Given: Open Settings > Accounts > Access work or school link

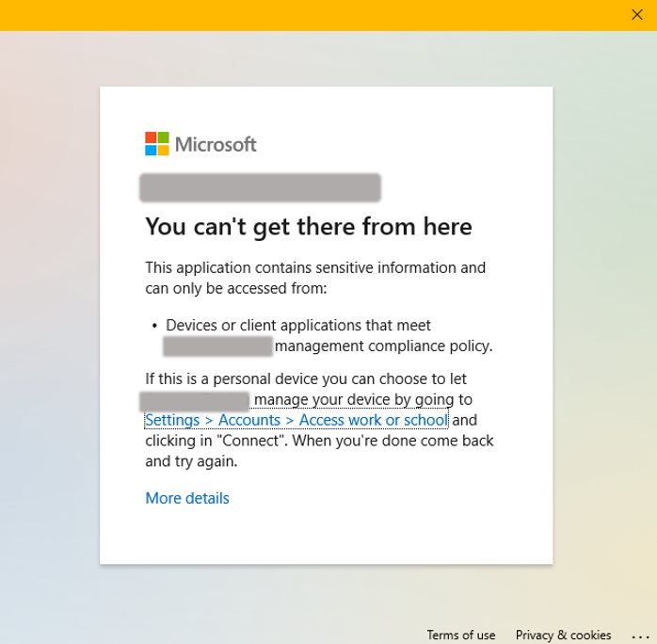Looking at the screenshot, I should pyautogui.click(x=296, y=420).
